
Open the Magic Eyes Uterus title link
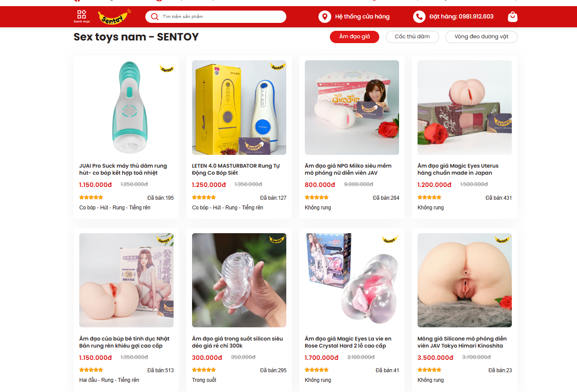(458, 169)
